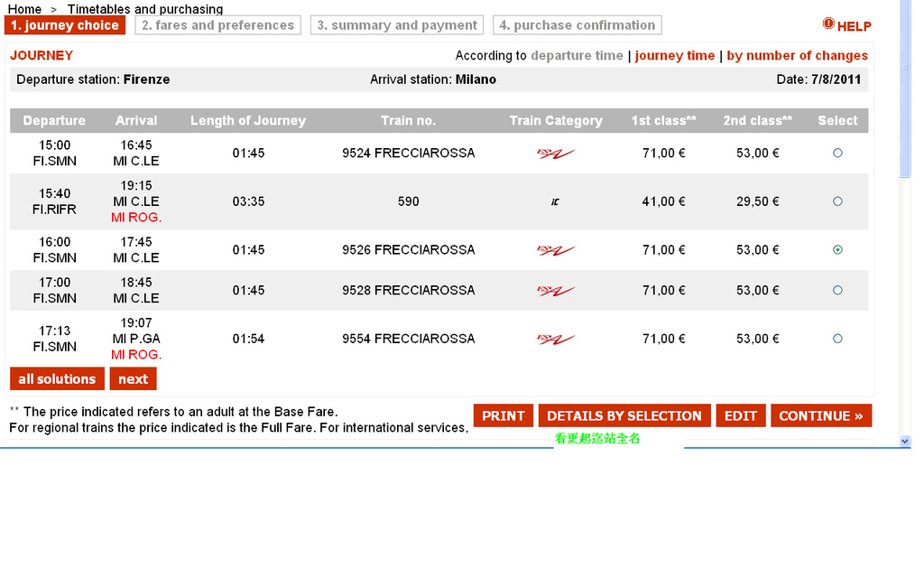Viewport: 924px width, 578px height.
Task: Click the 03:35 journey length
Action: 248,201
